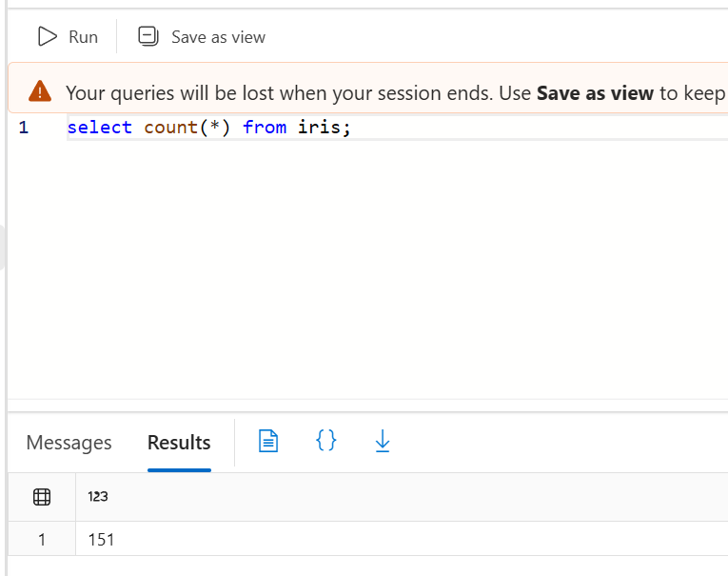Image resolution: width=728 pixels, height=576 pixels.
Task: Select row number 1 in results
Action: pos(42,540)
